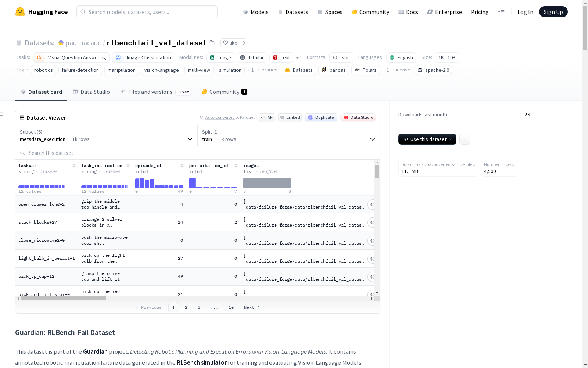Click the perturbation_id histogram bars
This screenshot has height=368, width=588.
(x=213, y=183)
